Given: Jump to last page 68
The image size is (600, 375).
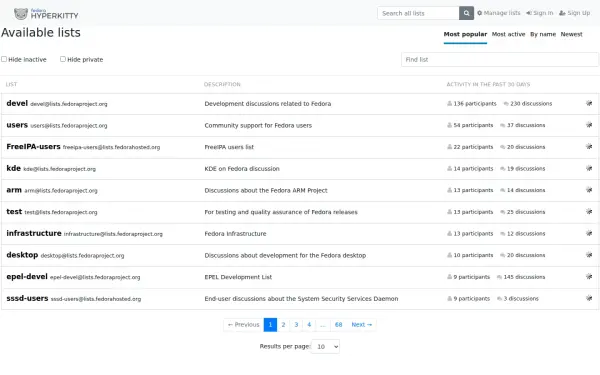Looking at the screenshot, I should 338,324.
